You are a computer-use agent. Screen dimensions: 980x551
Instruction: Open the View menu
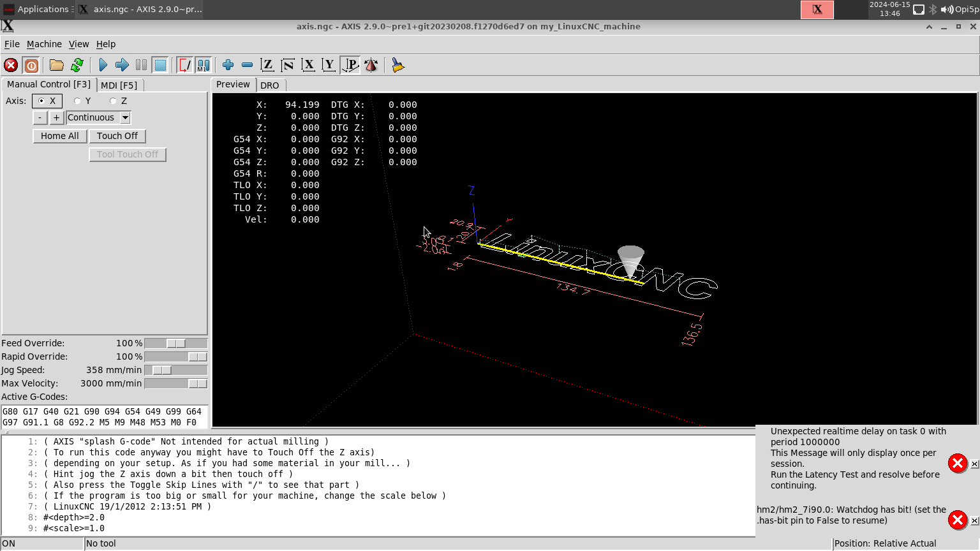(79, 44)
